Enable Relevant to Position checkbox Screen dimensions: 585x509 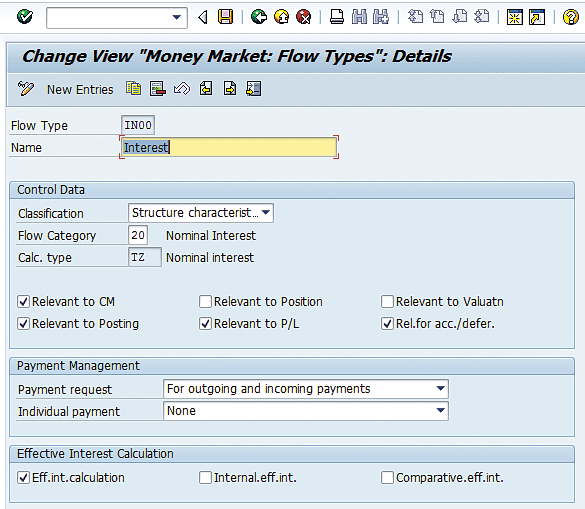point(205,302)
